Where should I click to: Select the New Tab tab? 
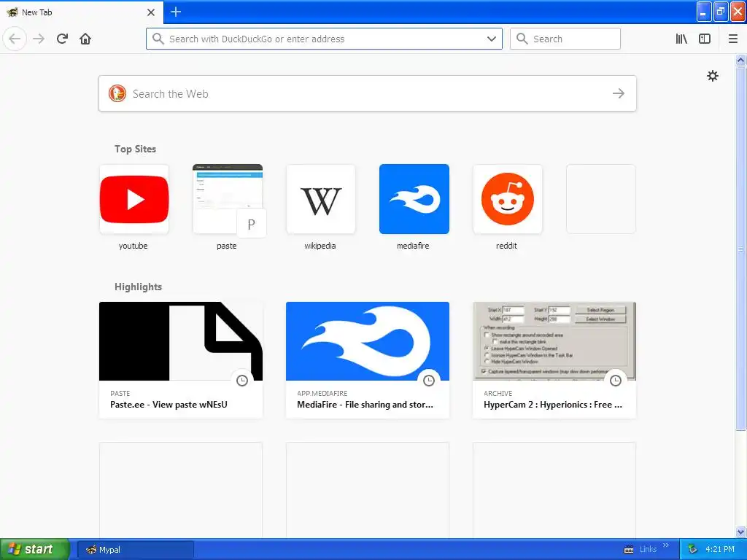coord(81,12)
